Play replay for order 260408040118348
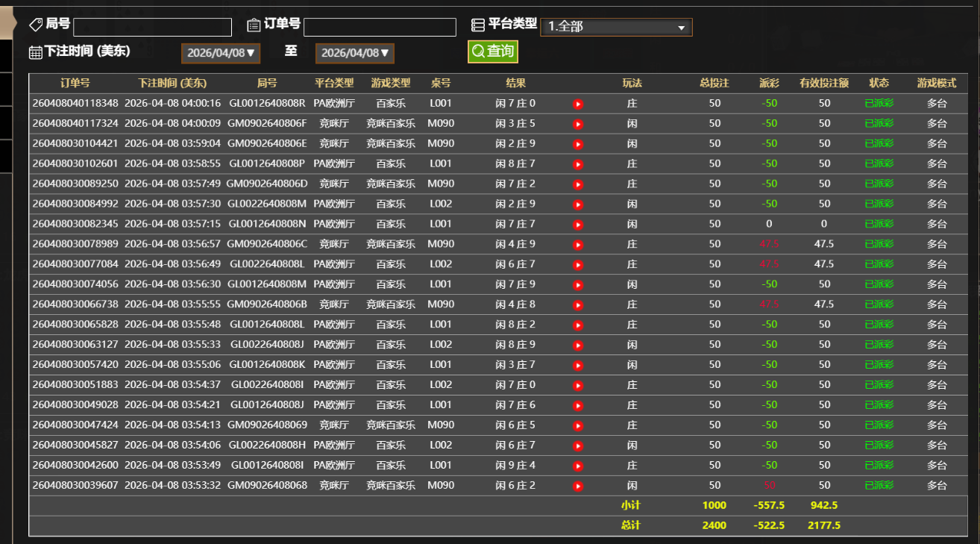Image resolution: width=980 pixels, height=544 pixels. [x=578, y=104]
